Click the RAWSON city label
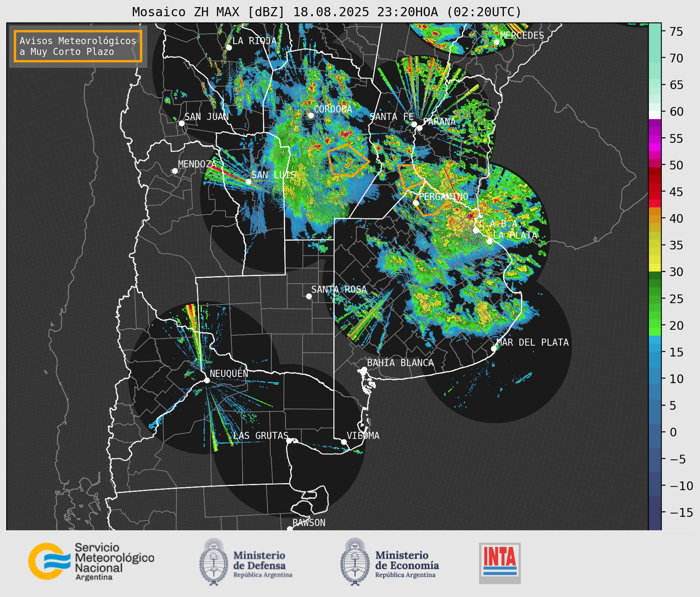700x597 pixels. (309, 523)
